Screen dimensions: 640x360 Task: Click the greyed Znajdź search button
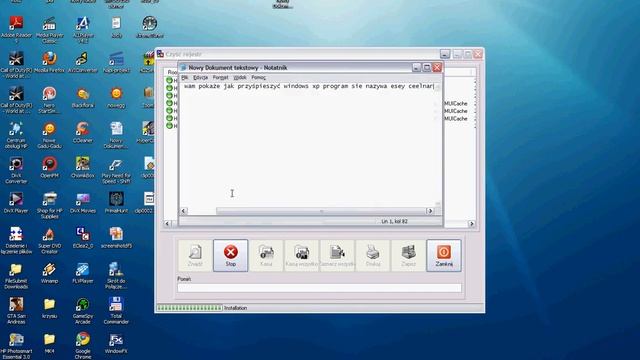pyautogui.click(x=195, y=256)
